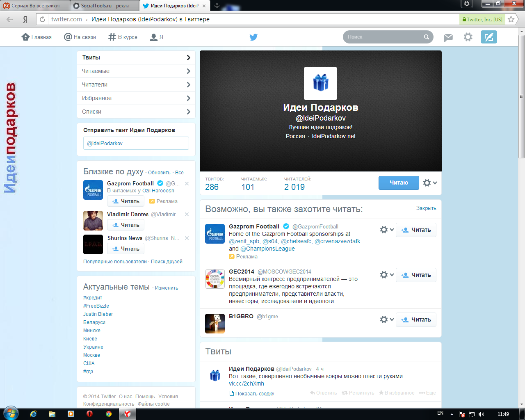Launch Internet Explorer from taskbar
Viewport: 525px width, 420px height.
pyautogui.click(x=33, y=414)
